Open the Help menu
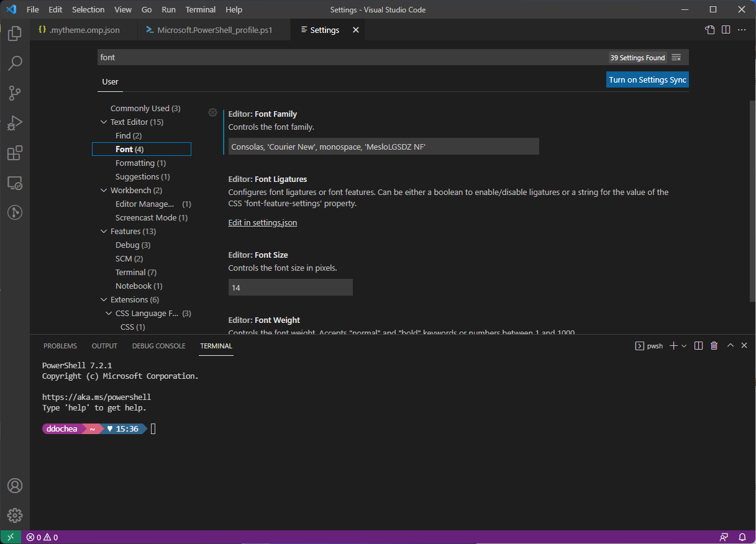 coord(234,10)
